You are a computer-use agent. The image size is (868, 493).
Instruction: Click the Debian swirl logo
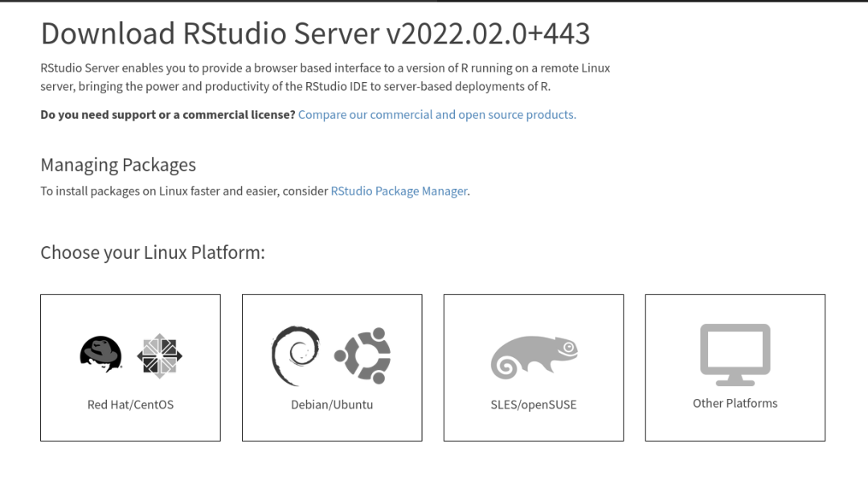click(x=296, y=355)
